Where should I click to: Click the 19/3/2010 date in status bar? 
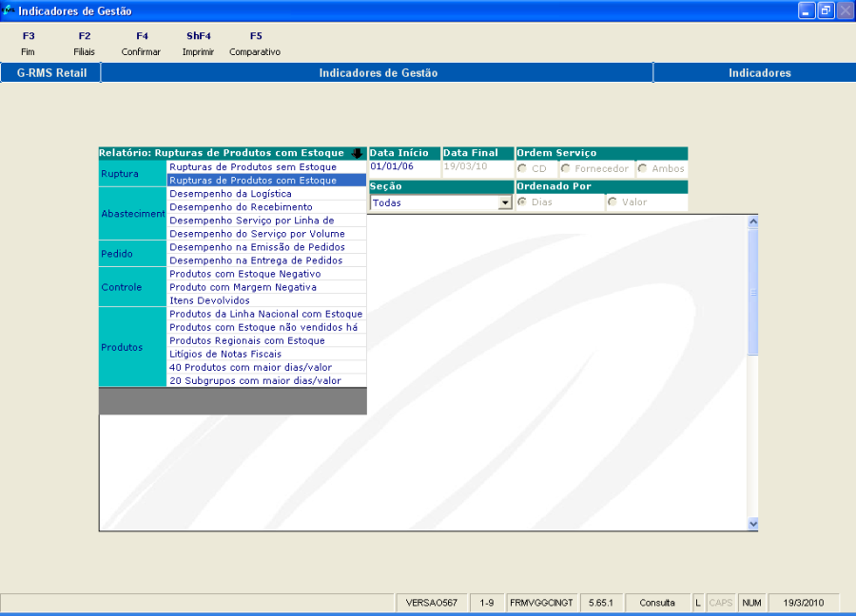coord(803,603)
